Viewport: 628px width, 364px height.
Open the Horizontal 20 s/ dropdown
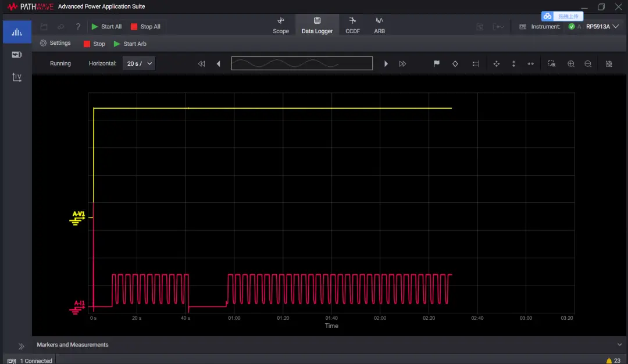click(x=139, y=63)
